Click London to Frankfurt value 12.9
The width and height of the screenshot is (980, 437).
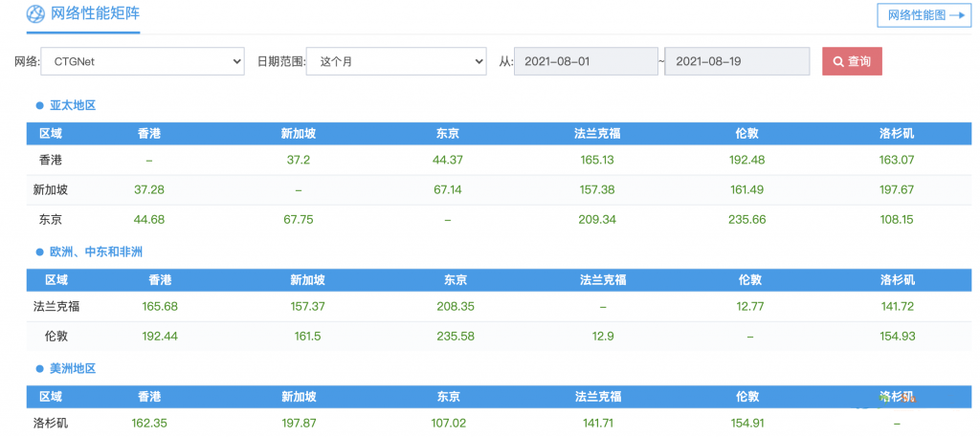pos(602,337)
